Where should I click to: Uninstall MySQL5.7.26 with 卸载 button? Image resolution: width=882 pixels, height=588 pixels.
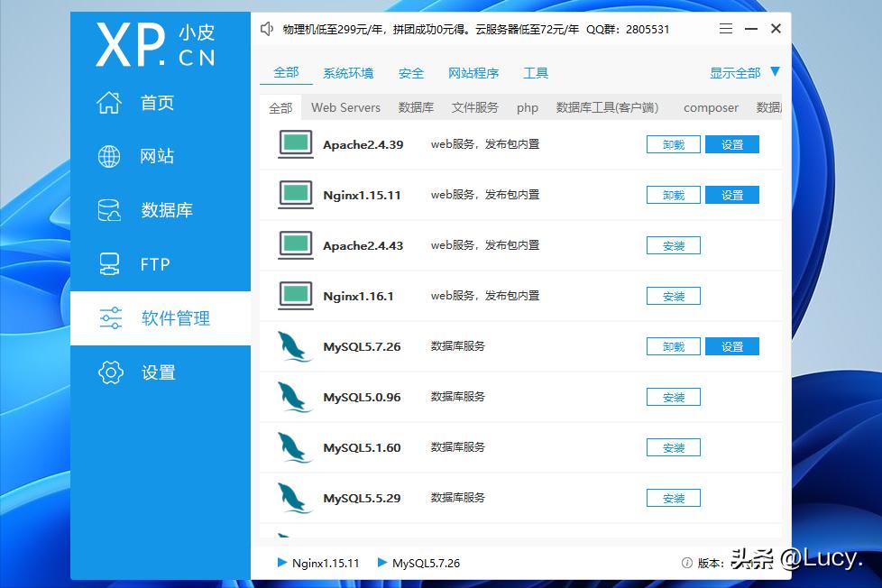tap(674, 346)
